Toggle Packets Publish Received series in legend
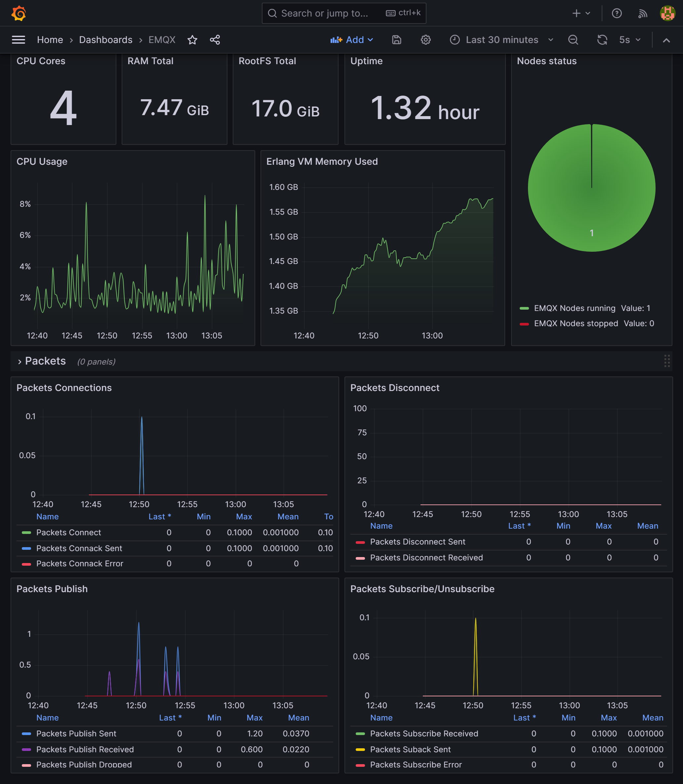This screenshot has height=784, width=683. coord(85,749)
